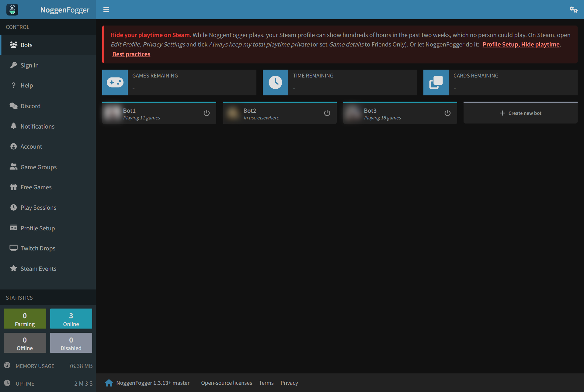The image size is (584, 392).
Task: Open the Best practices link
Action: [131, 54]
